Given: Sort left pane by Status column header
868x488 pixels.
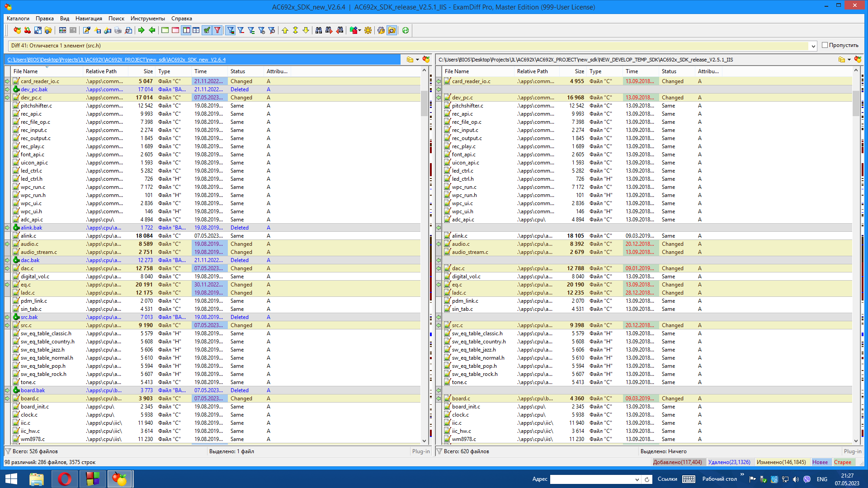Looking at the screenshot, I should tap(238, 71).
